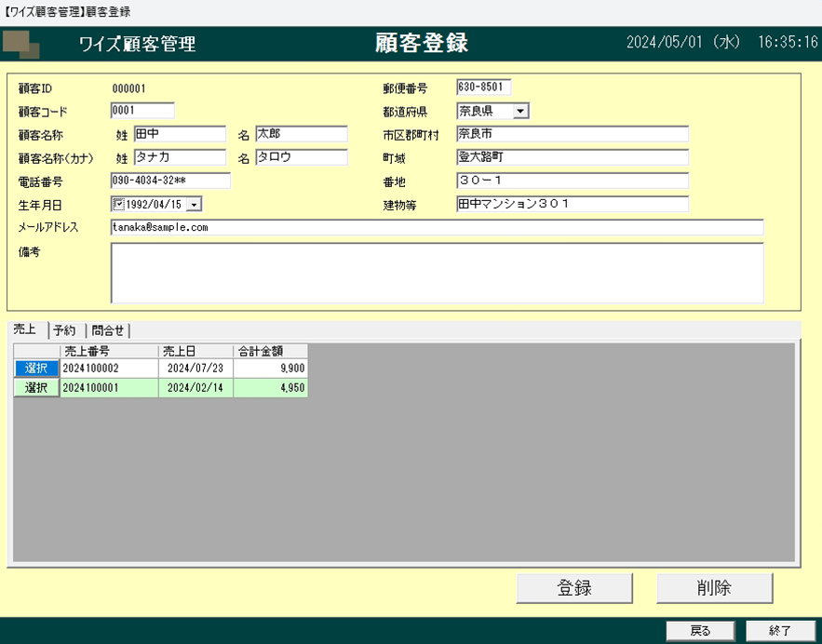Select the 電話番号 phone number field
This screenshot has width=822, height=644.
pyautogui.click(x=169, y=181)
